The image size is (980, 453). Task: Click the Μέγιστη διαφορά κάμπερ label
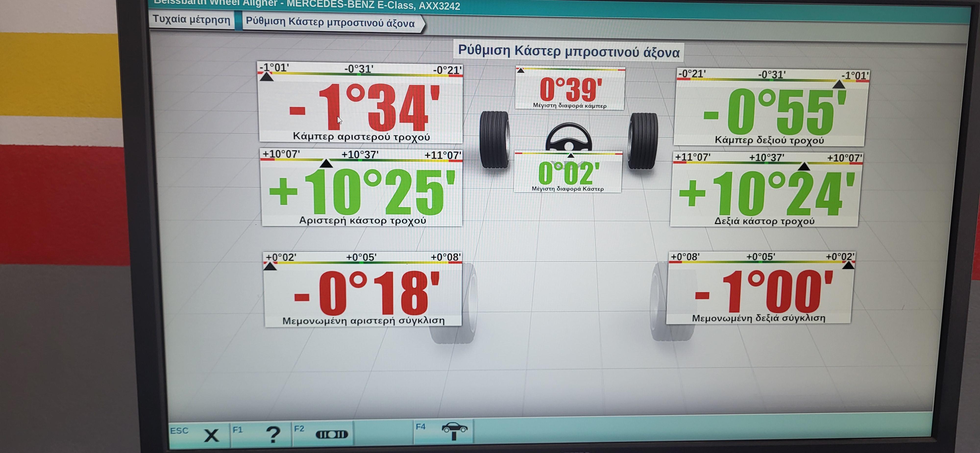(570, 105)
